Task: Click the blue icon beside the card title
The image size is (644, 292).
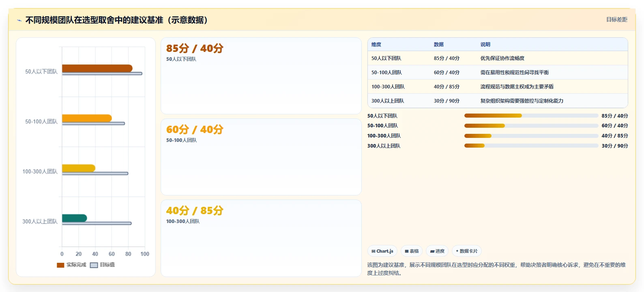Action: pyautogui.click(x=19, y=20)
